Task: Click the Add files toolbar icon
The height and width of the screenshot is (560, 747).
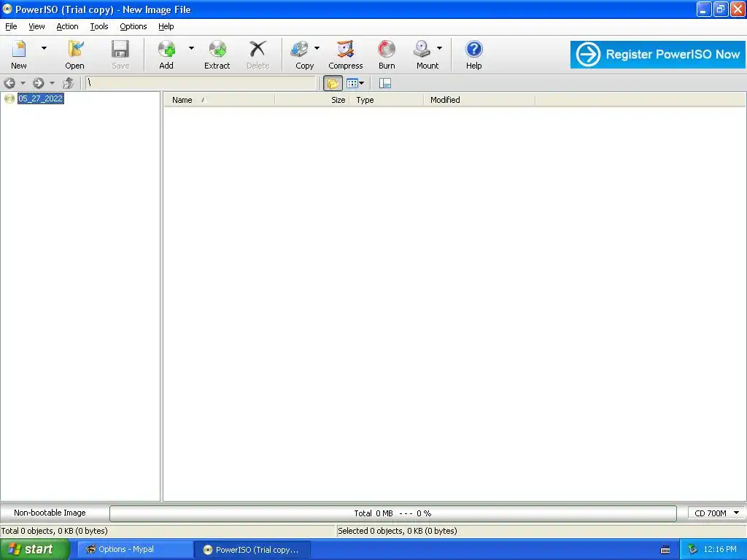Action: tap(166, 49)
